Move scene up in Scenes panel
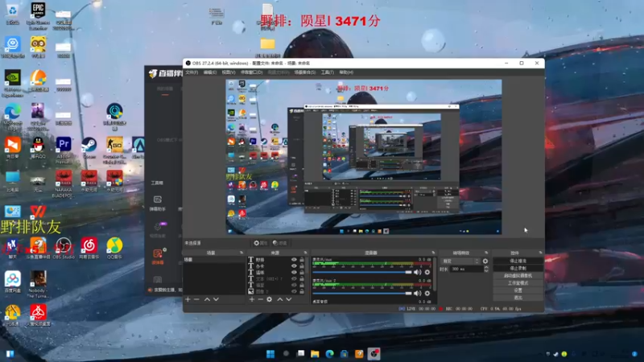Viewport: 644px width, 362px height. pos(208,299)
